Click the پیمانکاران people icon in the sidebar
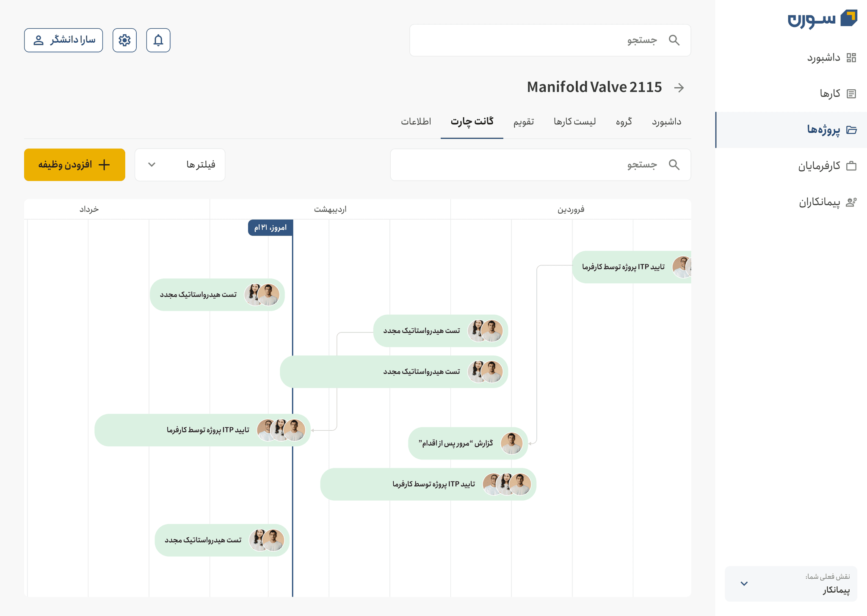The image size is (867, 616). [x=851, y=202]
